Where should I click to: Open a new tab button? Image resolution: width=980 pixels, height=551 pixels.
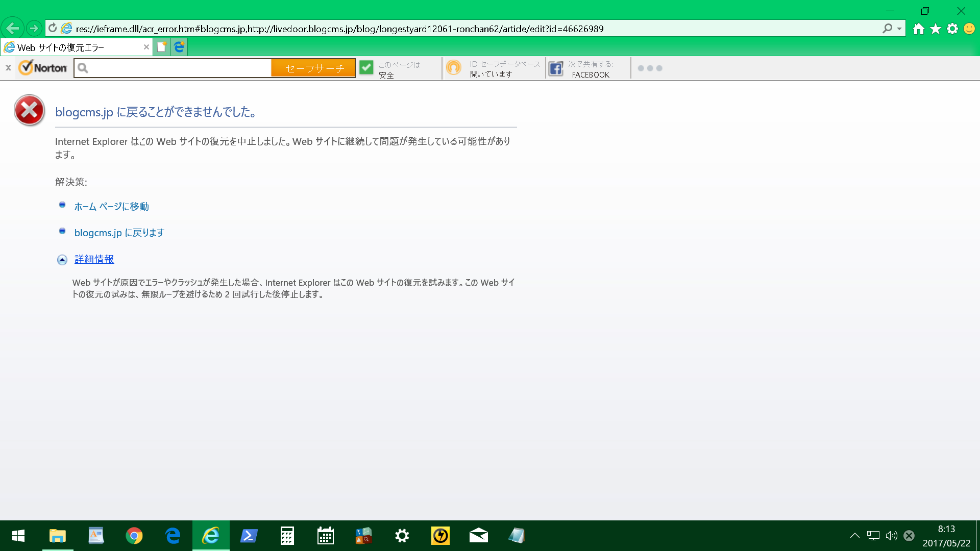coord(161,47)
